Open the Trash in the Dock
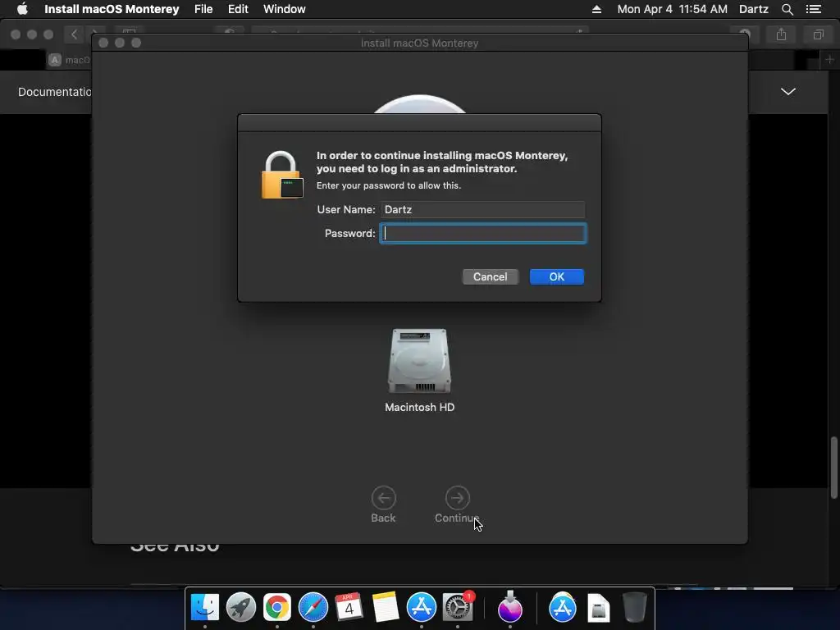Screen dimensions: 840x630 pyautogui.click(x=634, y=608)
